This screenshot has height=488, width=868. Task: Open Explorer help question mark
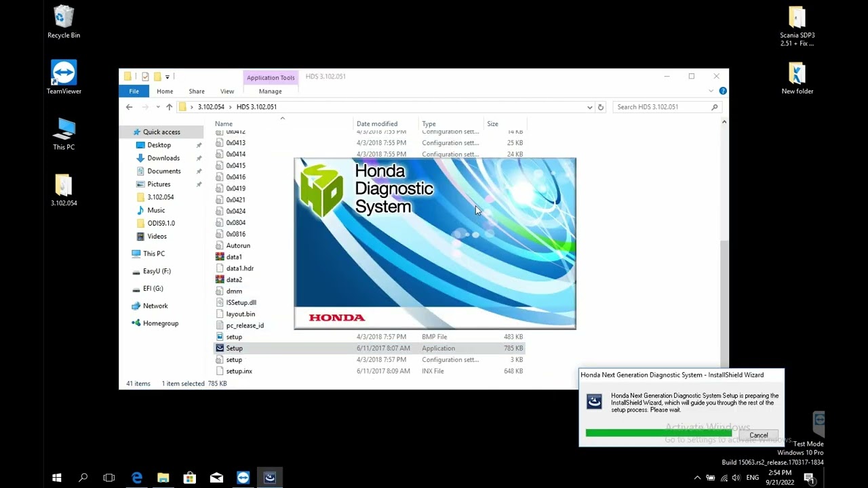pyautogui.click(x=723, y=91)
